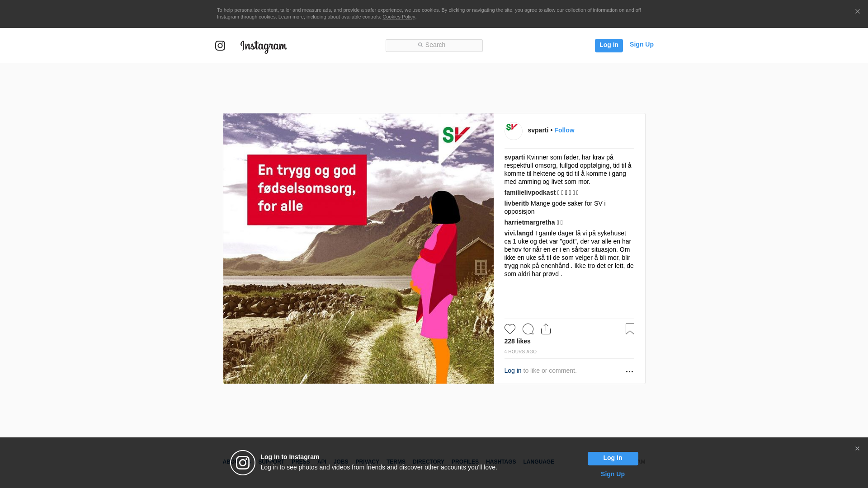This screenshot has height=488, width=868.
Task: Click Sign Up link in bottom banner
Action: pyautogui.click(x=613, y=474)
